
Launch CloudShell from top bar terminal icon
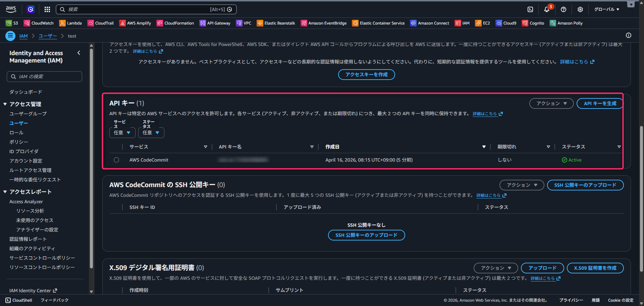(x=530, y=9)
